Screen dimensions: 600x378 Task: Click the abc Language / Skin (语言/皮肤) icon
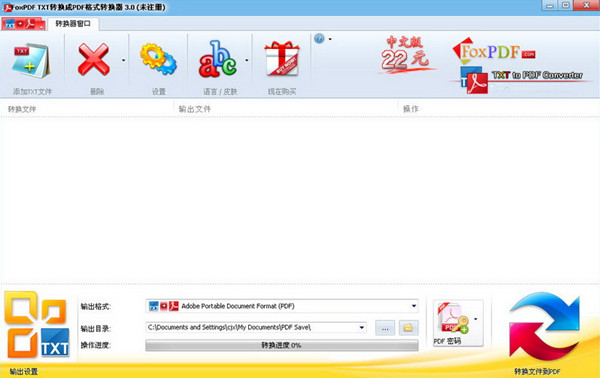pos(217,59)
